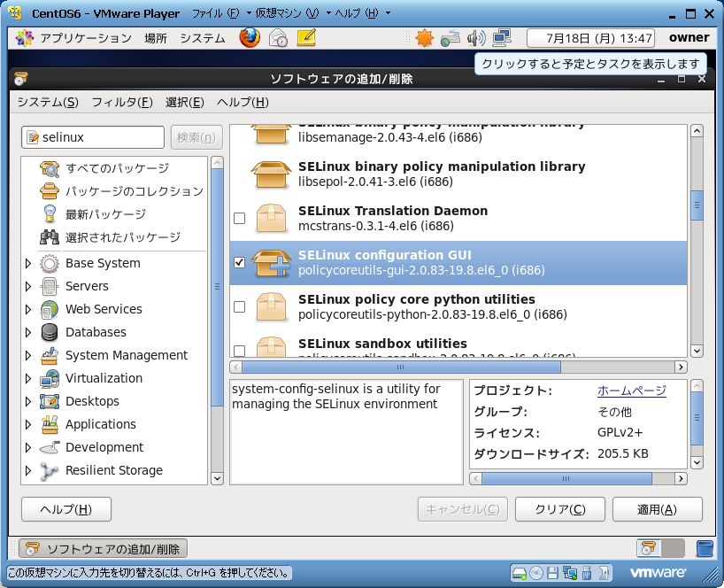Expand the Base System category

tap(28, 263)
